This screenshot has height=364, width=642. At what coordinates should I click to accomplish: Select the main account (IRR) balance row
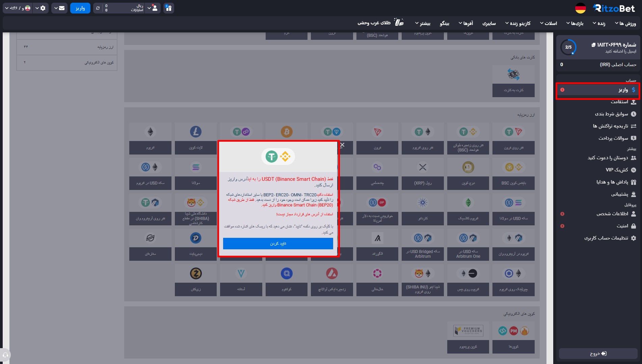click(598, 64)
